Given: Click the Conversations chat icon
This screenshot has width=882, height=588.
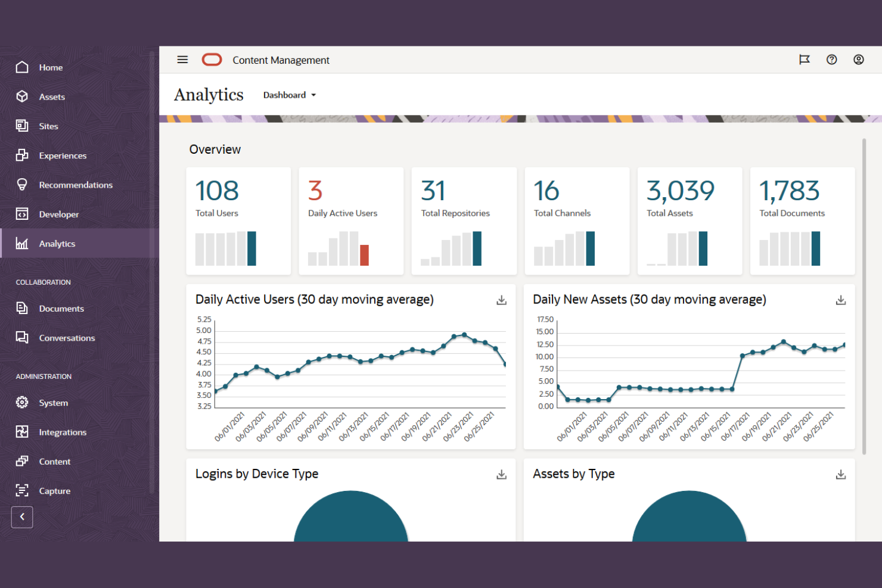Looking at the screenshot, I should (22, 337).
